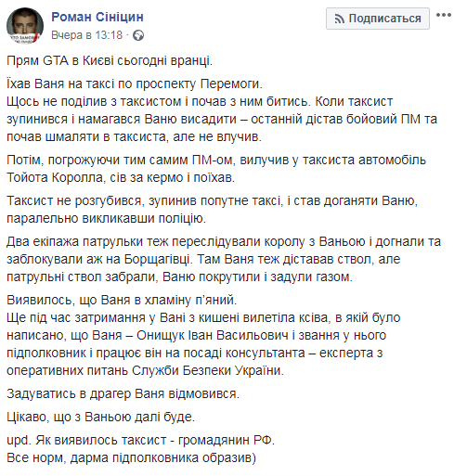The image size is (454, 476).
Task: Subscribe using the Подписаться button
Action: [378, 19]
